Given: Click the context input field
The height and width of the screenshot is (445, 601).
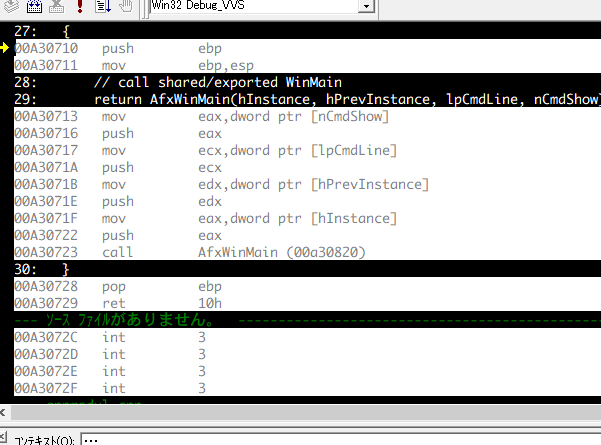Looking at the screenshot, I should click(x=341, y=440).
